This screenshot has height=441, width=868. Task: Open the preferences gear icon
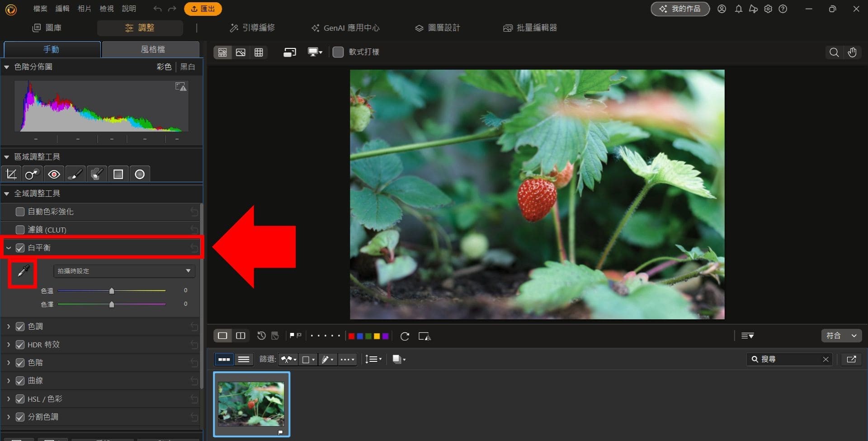click(768, 9)
